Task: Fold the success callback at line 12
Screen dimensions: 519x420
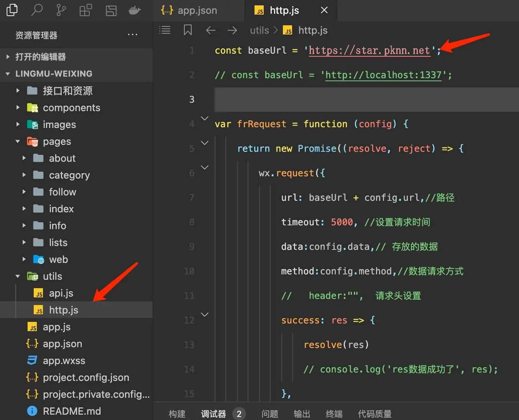Action: click(205, 315)
